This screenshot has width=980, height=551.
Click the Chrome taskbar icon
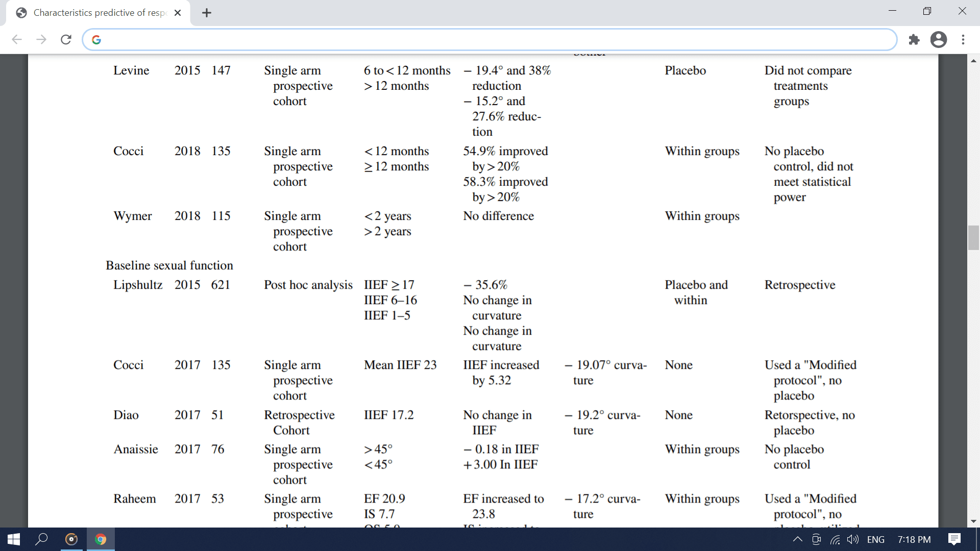(101, 539)
